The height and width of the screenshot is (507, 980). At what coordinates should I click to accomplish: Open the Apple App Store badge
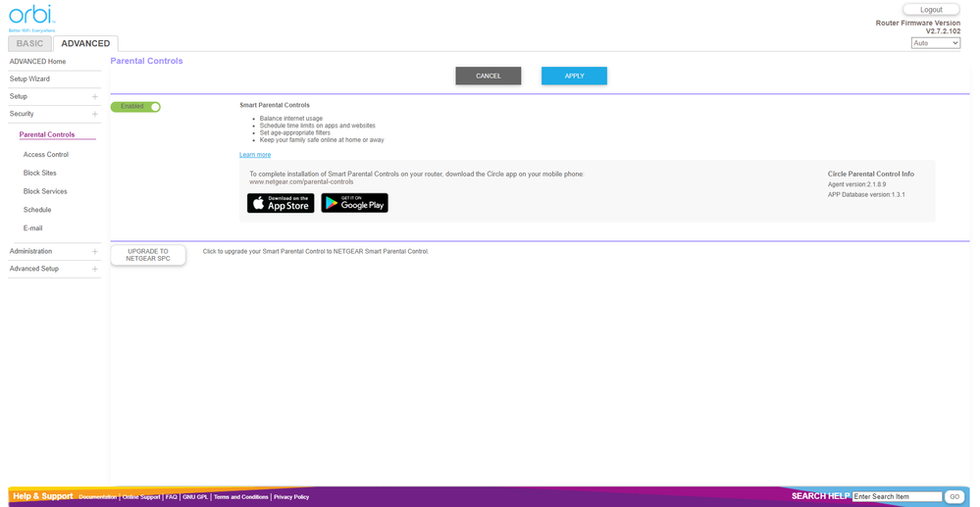[281, 203]
